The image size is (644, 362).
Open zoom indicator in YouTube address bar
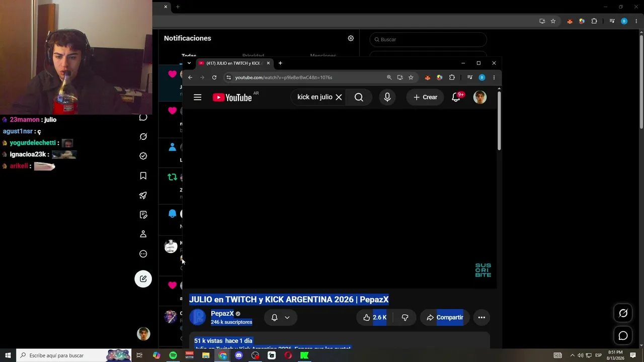(x=389, y=77)
